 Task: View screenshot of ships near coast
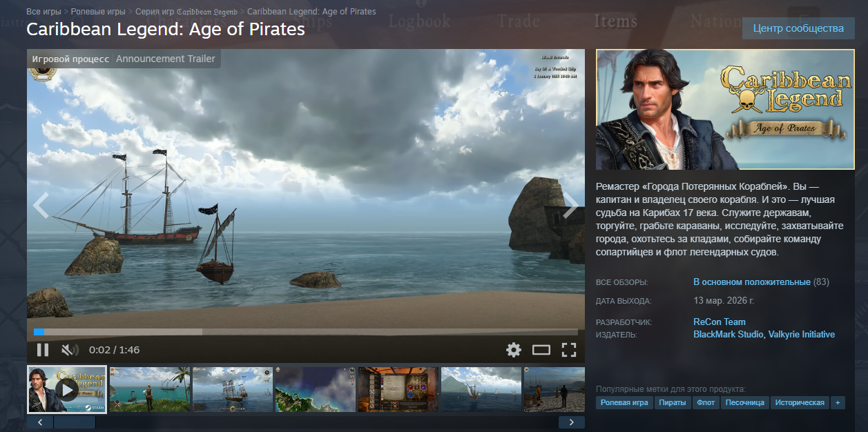point(481,390)
